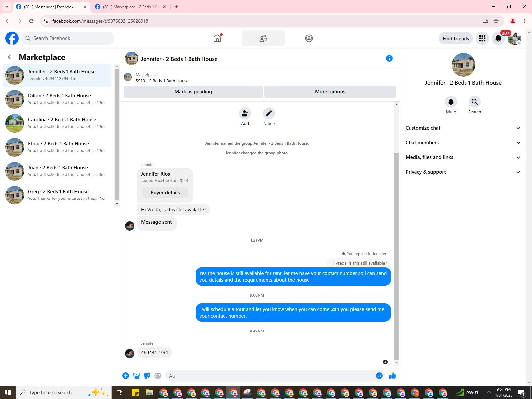Choose a sticker from the composer
This screenshot has width=532, height=399.
[x=147, y=376]
